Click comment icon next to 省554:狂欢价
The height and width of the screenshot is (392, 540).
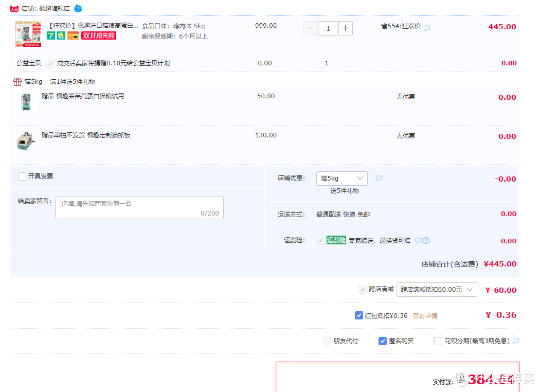(x=427, y=28)
